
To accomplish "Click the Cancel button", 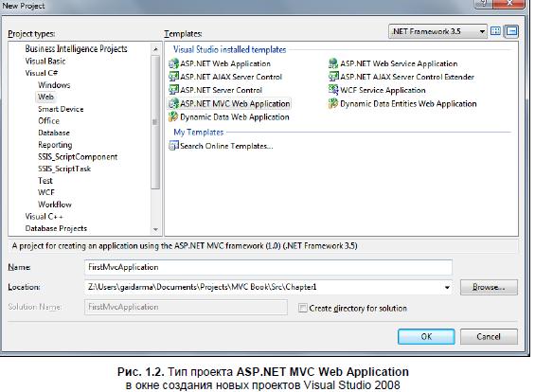I will click(489, 337).
